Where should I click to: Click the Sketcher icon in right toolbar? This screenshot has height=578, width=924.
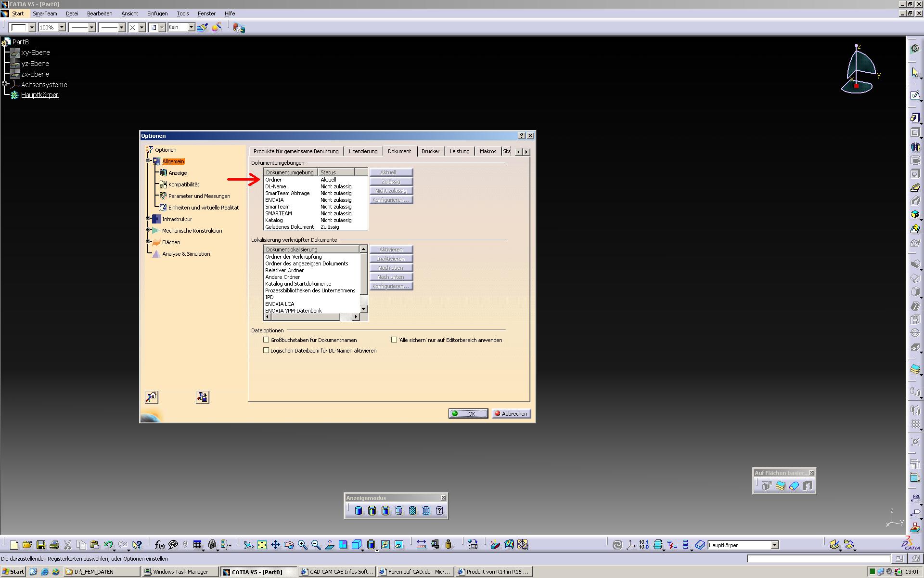point(915,95)
